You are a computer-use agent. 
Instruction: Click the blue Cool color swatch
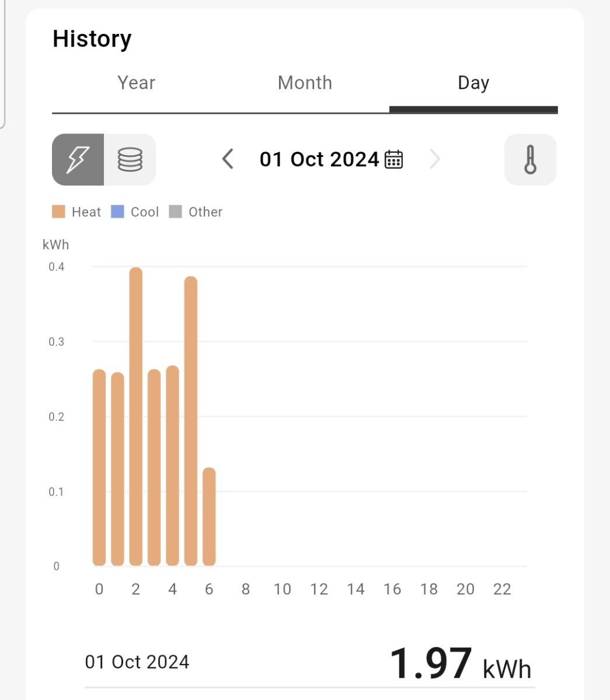(x=117, y=211)
